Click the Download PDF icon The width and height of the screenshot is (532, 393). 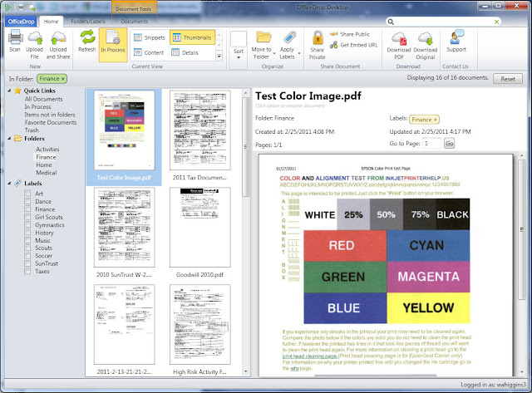(x=399, y=38)
